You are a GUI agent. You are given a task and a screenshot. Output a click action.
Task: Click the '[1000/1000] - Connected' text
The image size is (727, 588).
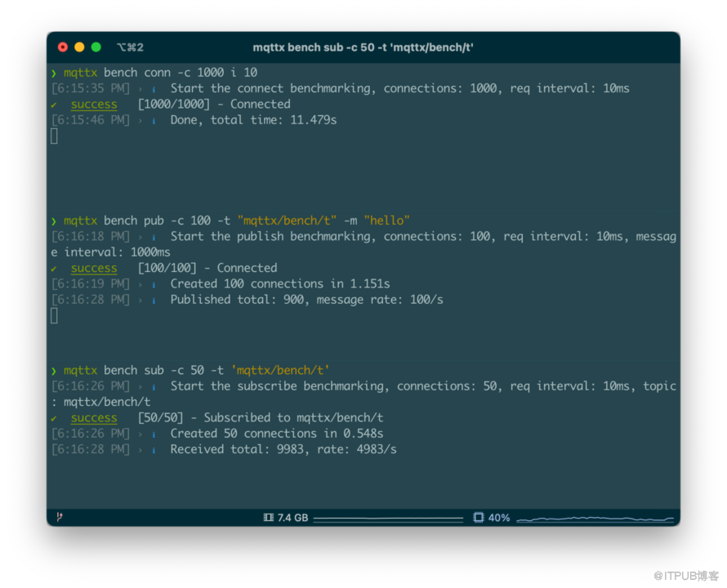214,104
